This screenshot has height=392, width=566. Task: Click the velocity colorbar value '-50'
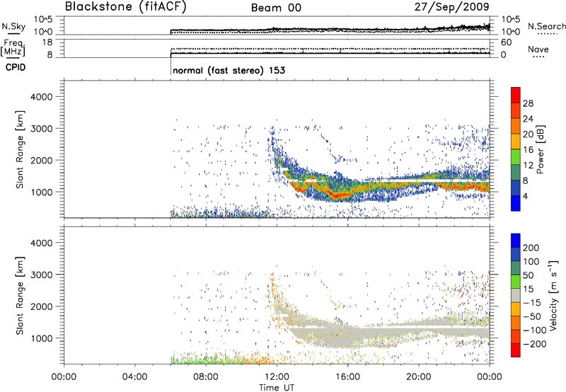531,316
